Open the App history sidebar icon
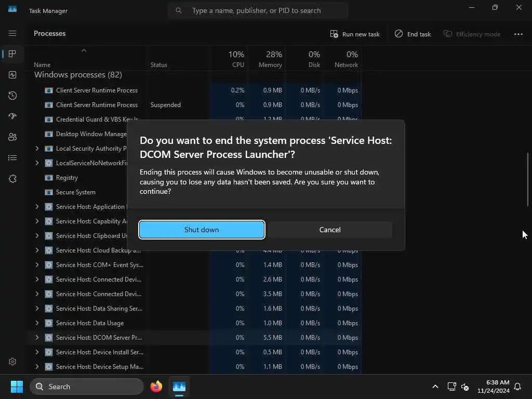Screen dimensions: 532x399 pyautogui.click(x=12, y=96)
